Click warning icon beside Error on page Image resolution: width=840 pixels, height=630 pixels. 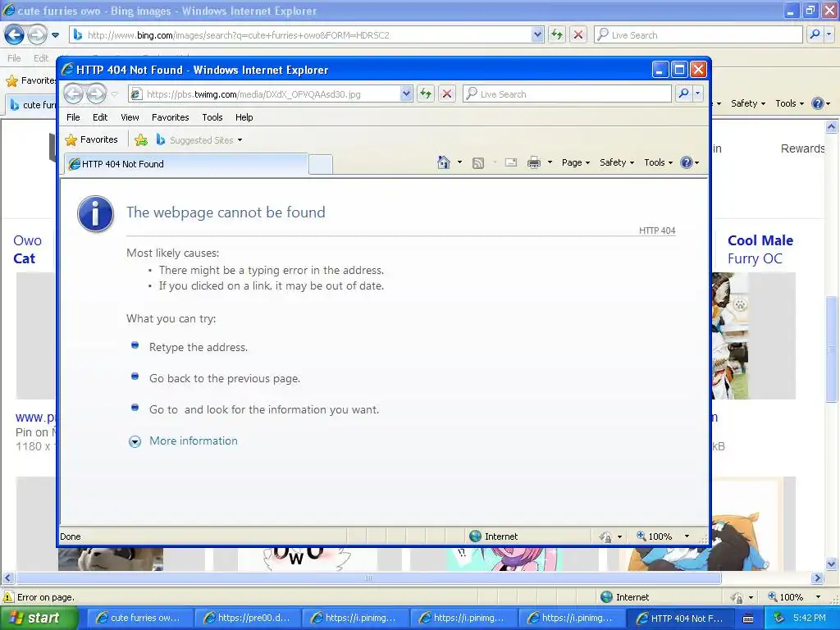pyautogui.click(x=8, y=597)
